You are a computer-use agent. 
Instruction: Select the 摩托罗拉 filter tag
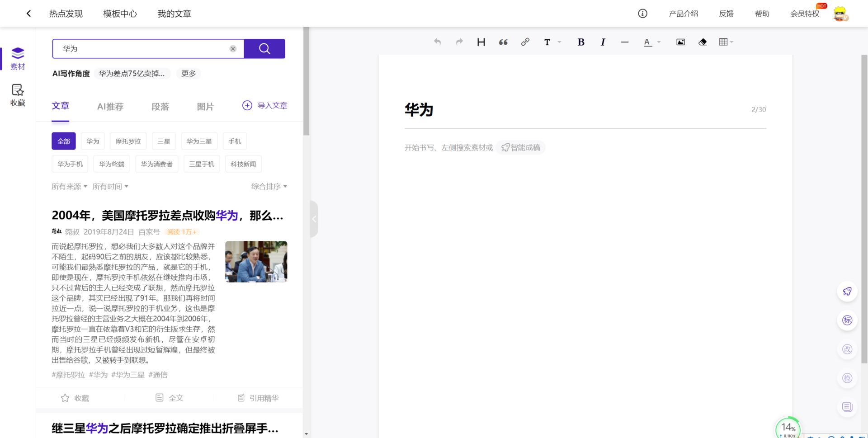(128, 141)
